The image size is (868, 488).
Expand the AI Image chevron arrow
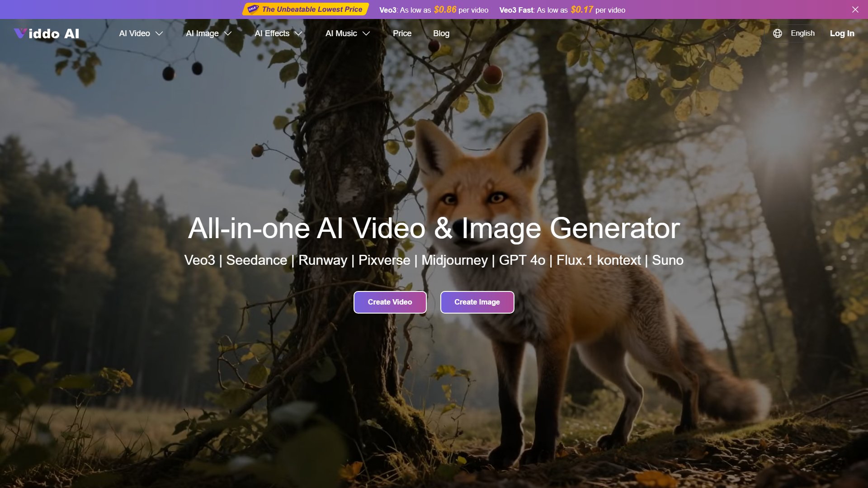click(x=228, y=33)
